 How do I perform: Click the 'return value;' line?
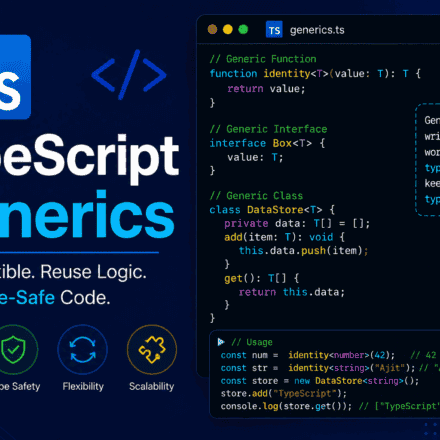266,89
